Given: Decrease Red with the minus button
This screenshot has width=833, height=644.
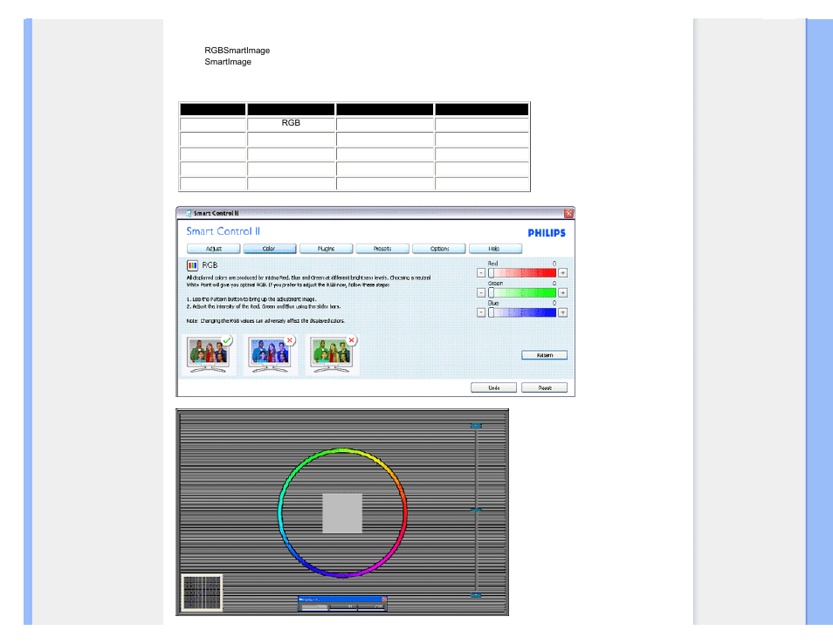Looking at the screenshot, I should [481, 273].
